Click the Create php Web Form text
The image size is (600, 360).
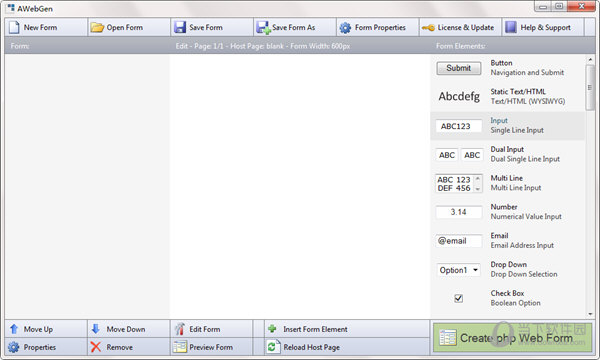[516, 338]
